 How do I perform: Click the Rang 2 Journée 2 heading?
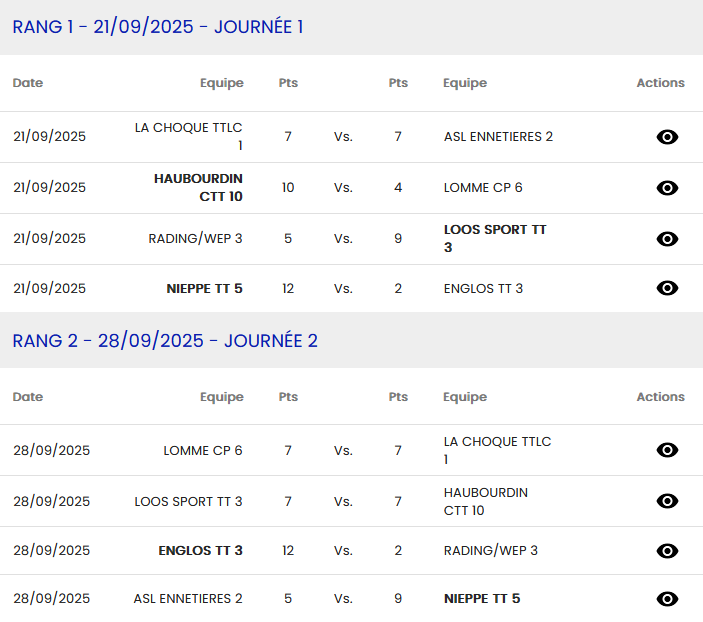click(165, 341)
